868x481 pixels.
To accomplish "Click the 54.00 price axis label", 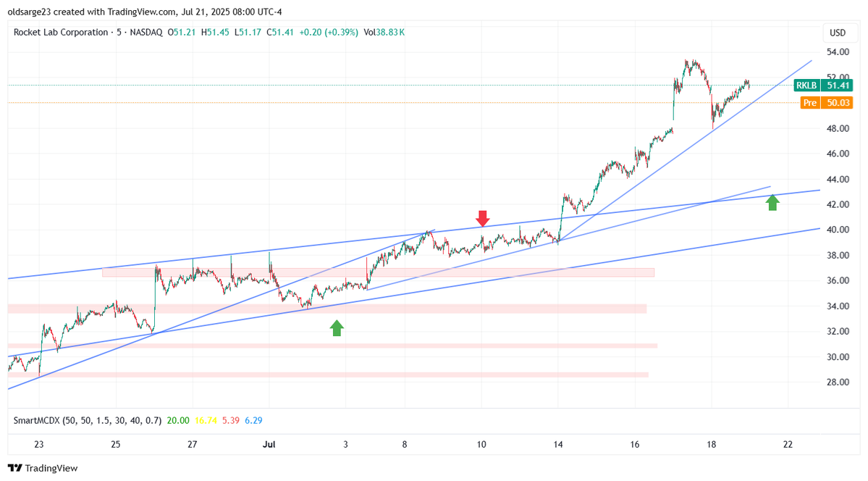I will point(838,52).
